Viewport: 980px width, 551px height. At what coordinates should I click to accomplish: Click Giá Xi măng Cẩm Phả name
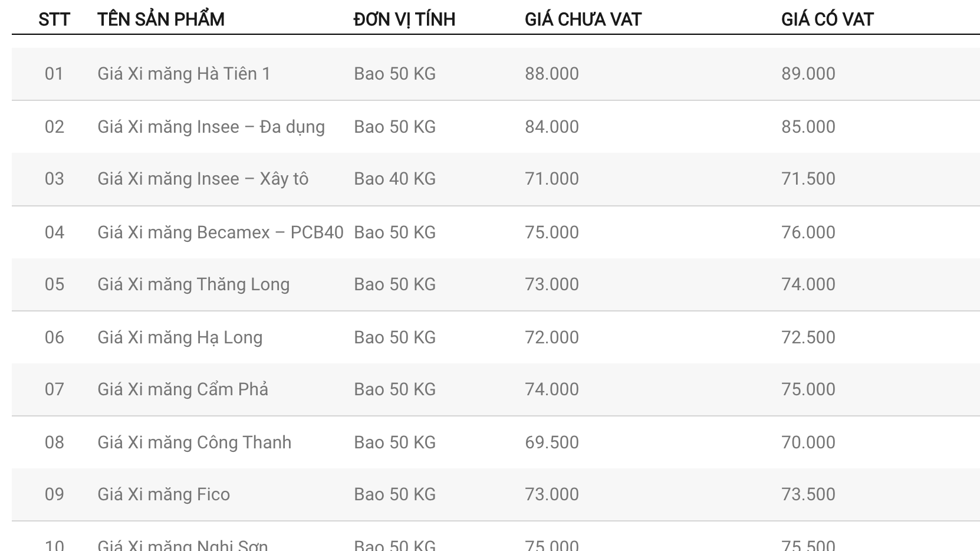click(183, 389)
